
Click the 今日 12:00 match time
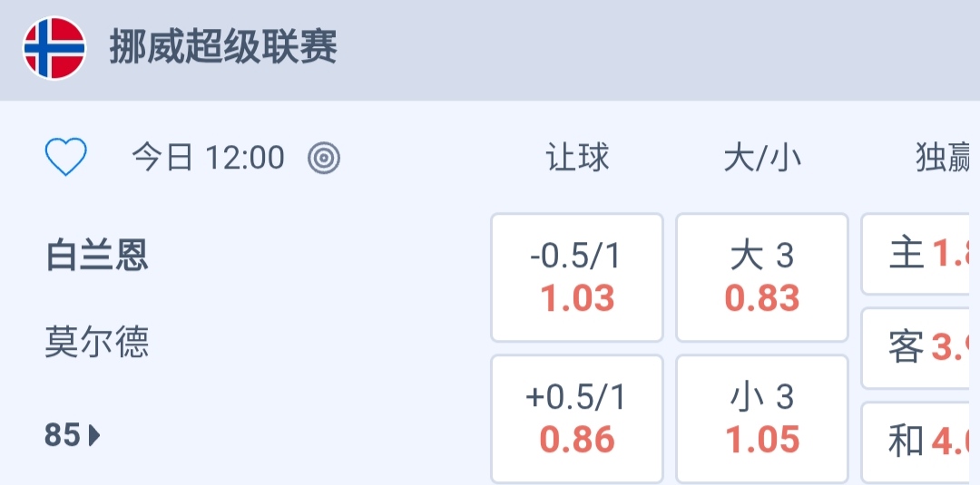[x=208, y=159]
